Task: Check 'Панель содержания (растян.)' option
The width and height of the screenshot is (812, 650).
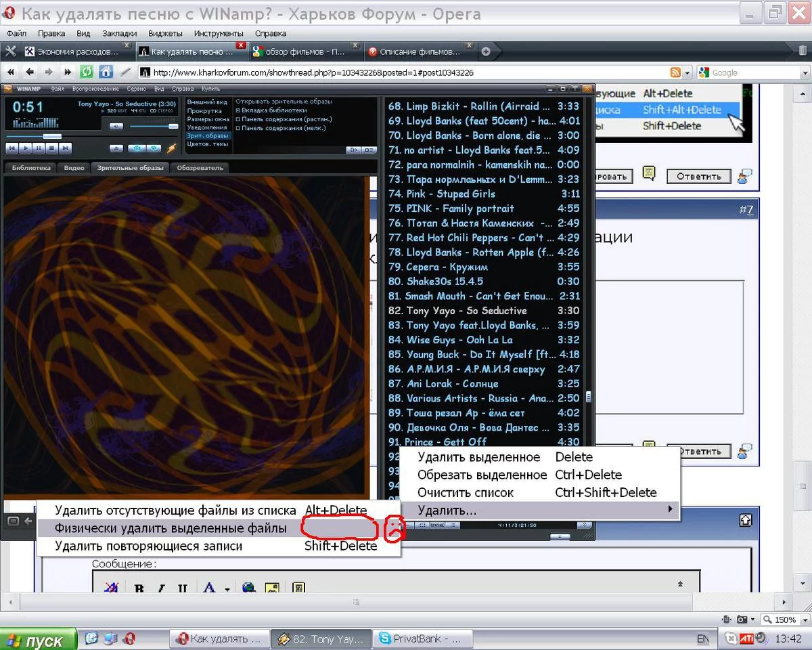Action: click(238, 119)
